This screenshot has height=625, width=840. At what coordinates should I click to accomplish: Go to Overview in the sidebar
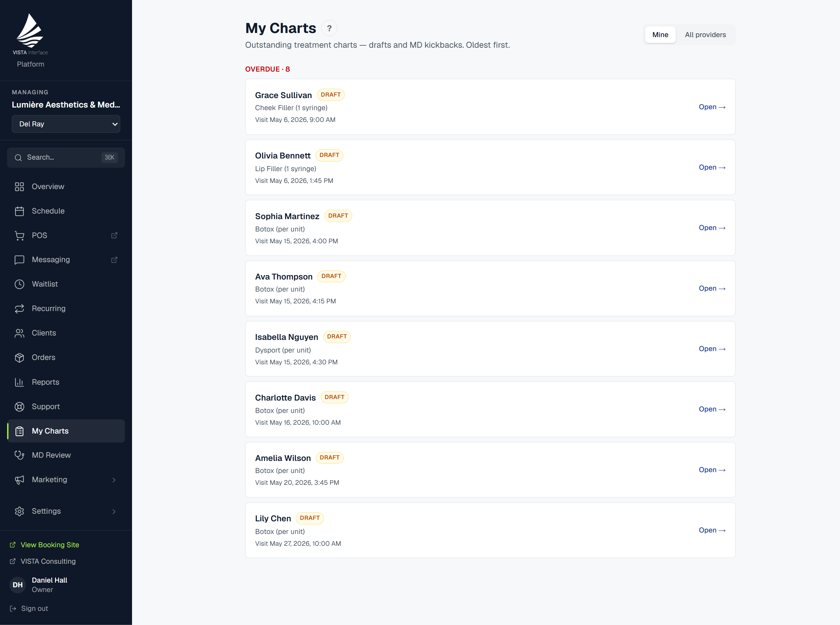coord(66,186)
